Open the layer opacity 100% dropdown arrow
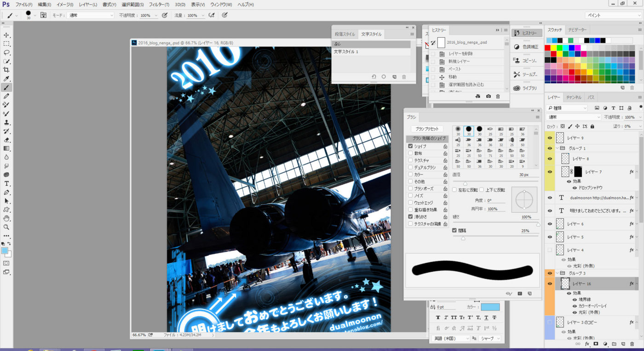Screen dimensions: 644x351 (640, 117)
